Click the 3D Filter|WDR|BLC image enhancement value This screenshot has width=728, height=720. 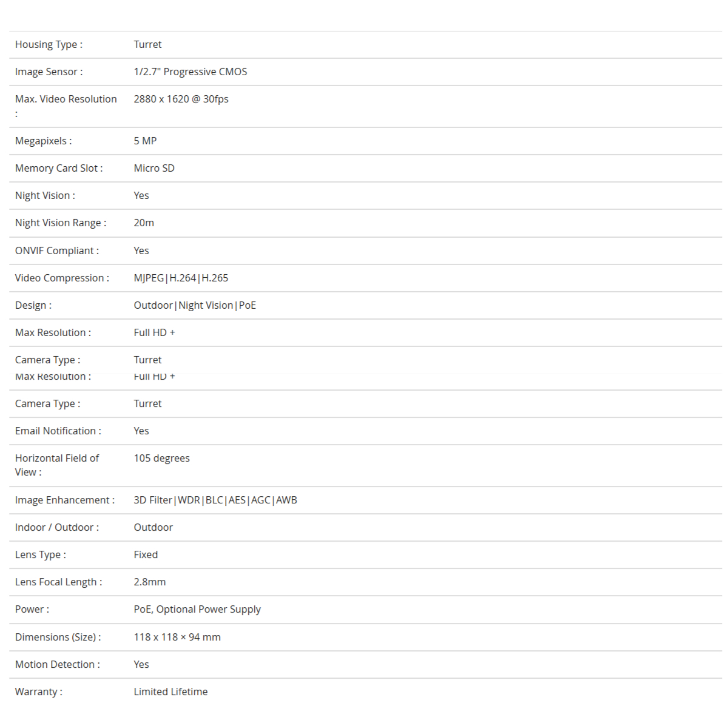tap(215, 500)
